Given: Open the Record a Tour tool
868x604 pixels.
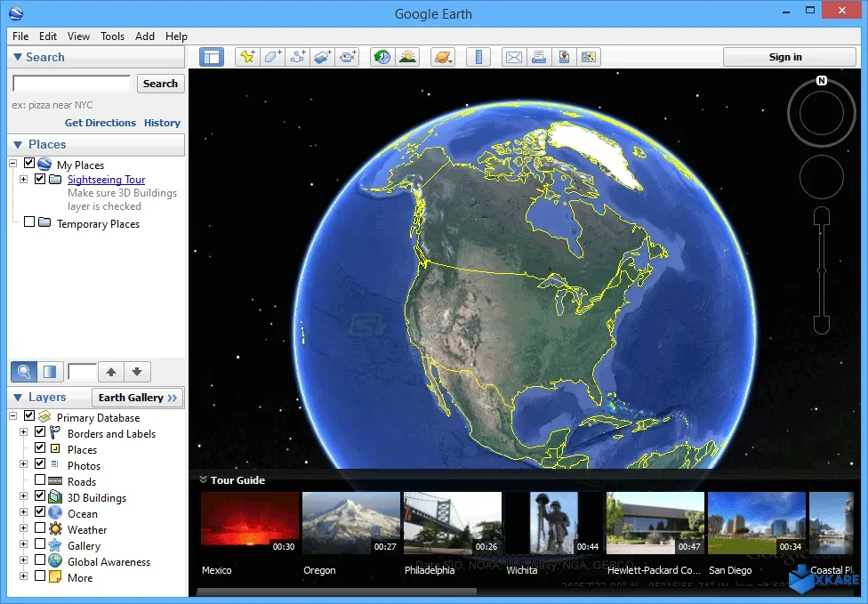Looking at the screenshot, I should [x=349, y=56].
